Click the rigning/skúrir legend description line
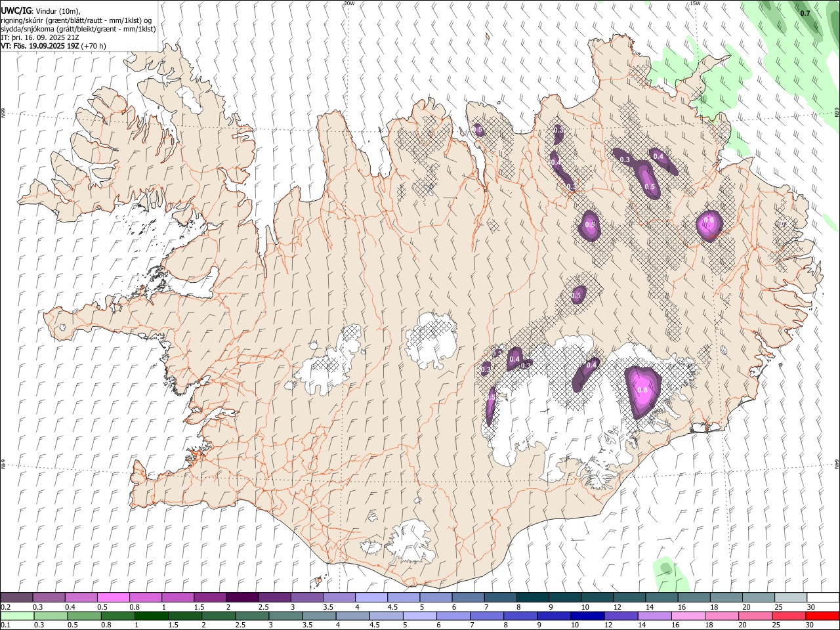This screenshot has height=630, width=840. coord(77,20)
